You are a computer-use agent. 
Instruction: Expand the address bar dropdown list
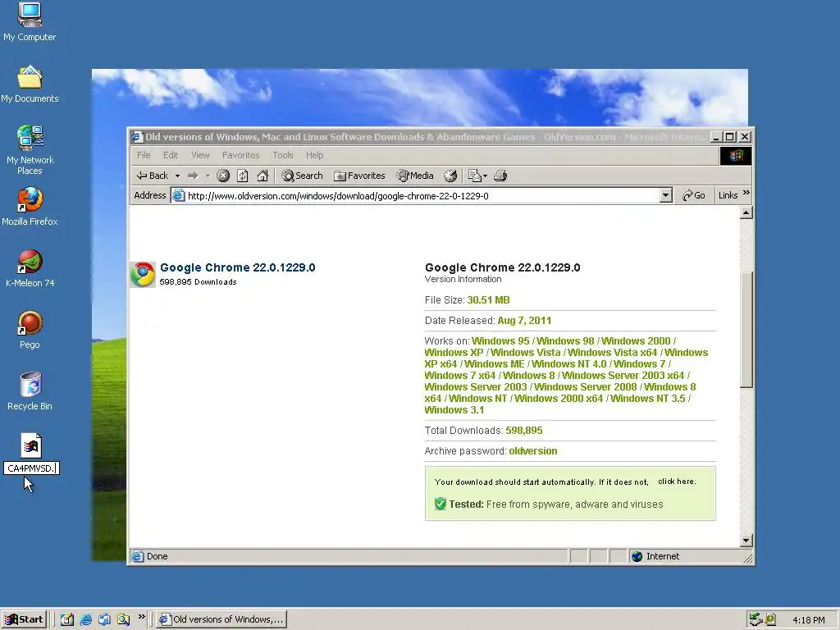[x=665, y=195]
